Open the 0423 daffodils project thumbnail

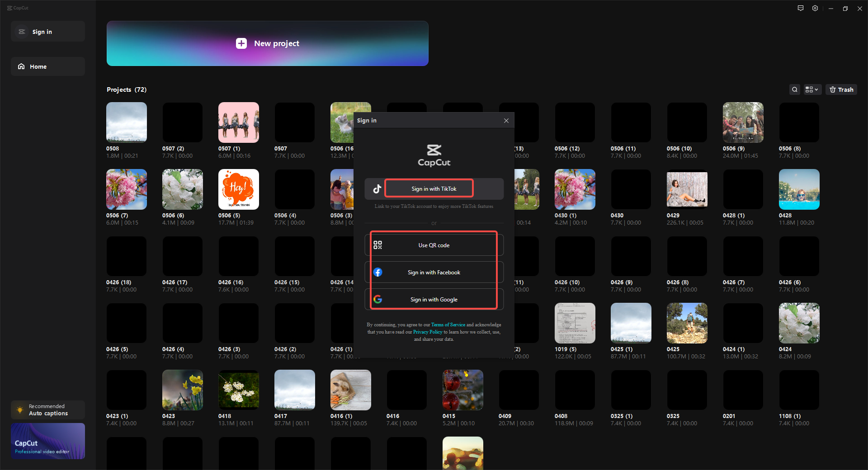pos(183,390)
